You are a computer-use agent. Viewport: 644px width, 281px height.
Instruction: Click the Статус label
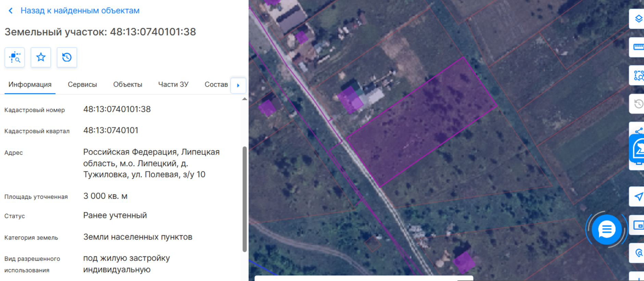[x=15, y=216]
